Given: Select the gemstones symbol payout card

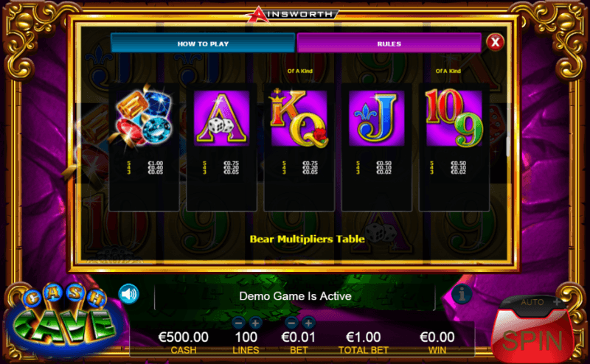Looking at the screenshot, I should point(144,147).
